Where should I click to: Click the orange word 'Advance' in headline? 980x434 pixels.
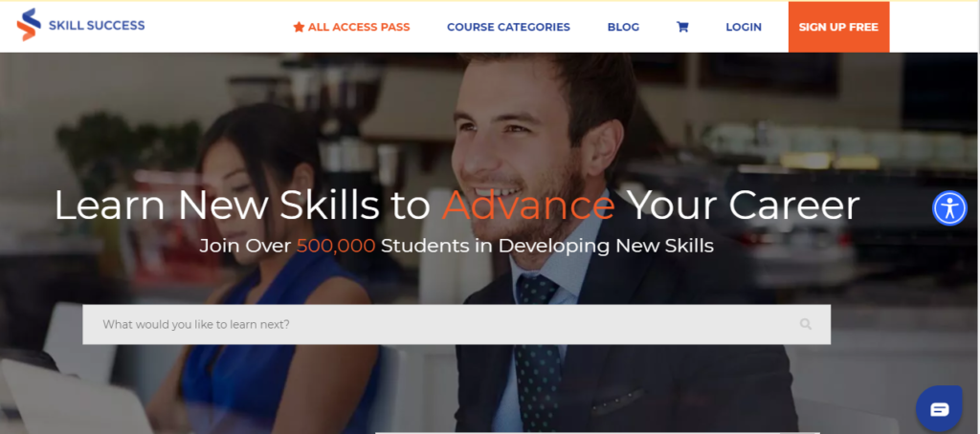(528, 206)
